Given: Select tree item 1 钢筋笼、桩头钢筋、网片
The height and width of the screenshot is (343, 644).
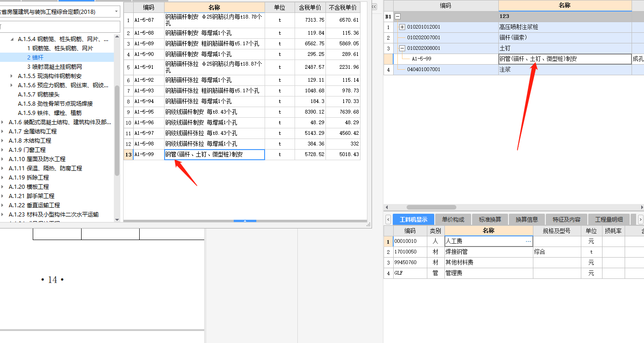Looking at the screenshot, I should click(60, 48).
